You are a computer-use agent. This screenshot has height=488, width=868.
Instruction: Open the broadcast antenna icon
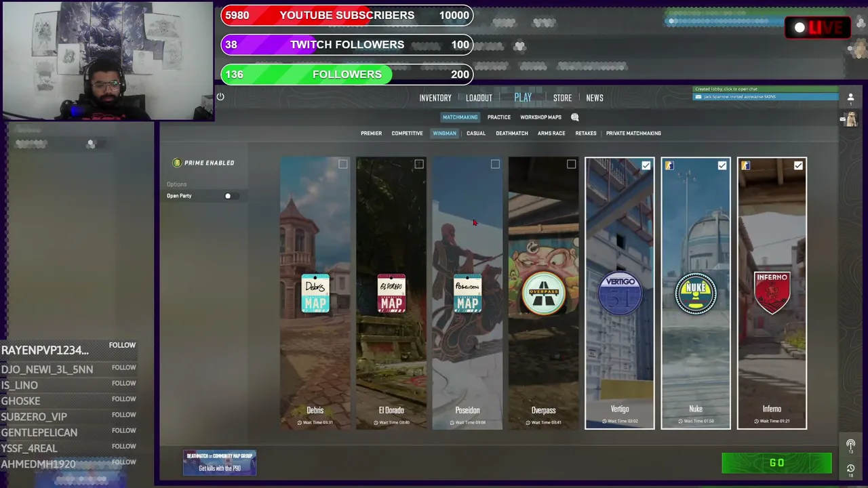(x=850, y=445)
